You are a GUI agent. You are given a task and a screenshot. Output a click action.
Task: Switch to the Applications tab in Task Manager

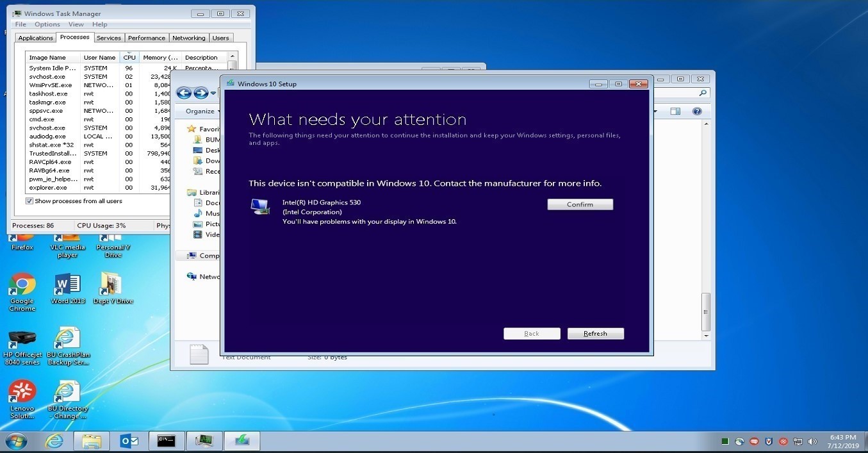click(35, 38)
